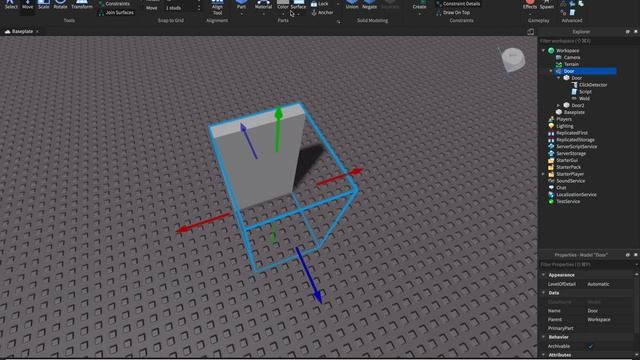Click Union in Solid Modeling
640x360 pixels.
352,4
